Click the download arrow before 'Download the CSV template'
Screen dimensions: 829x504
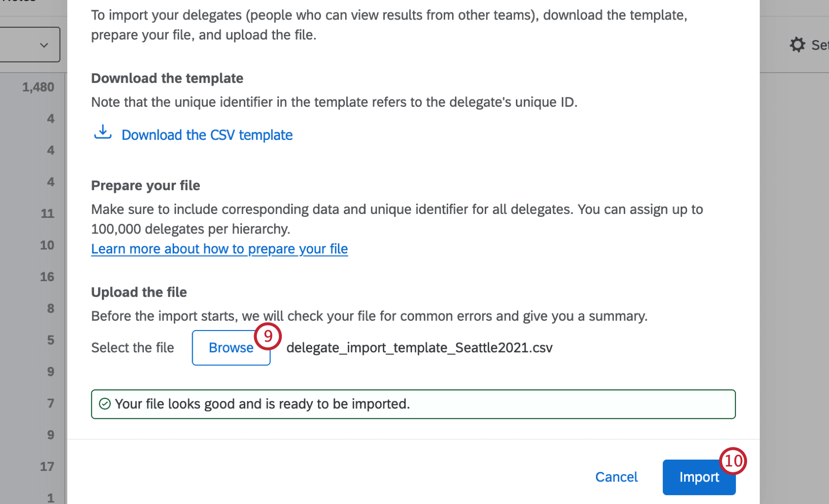pyautogui.click(x=102, y=133)
